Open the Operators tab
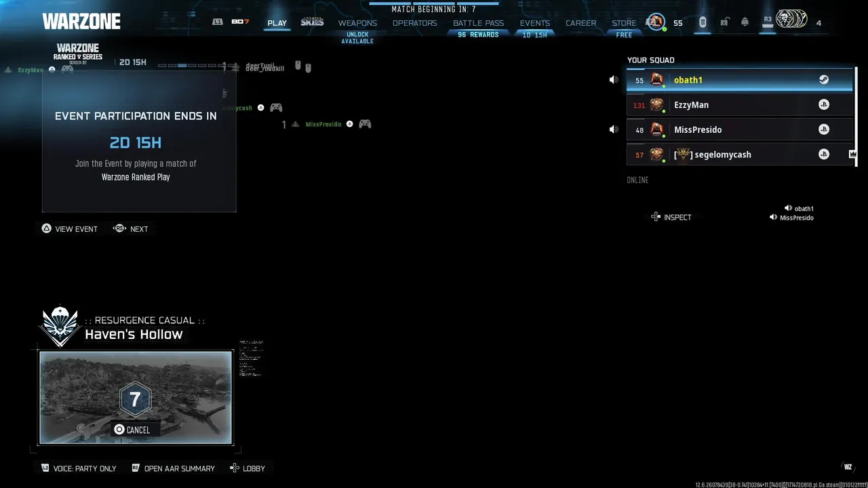The width and height of the screenshot is (868, 488). (x=415, y=23)
